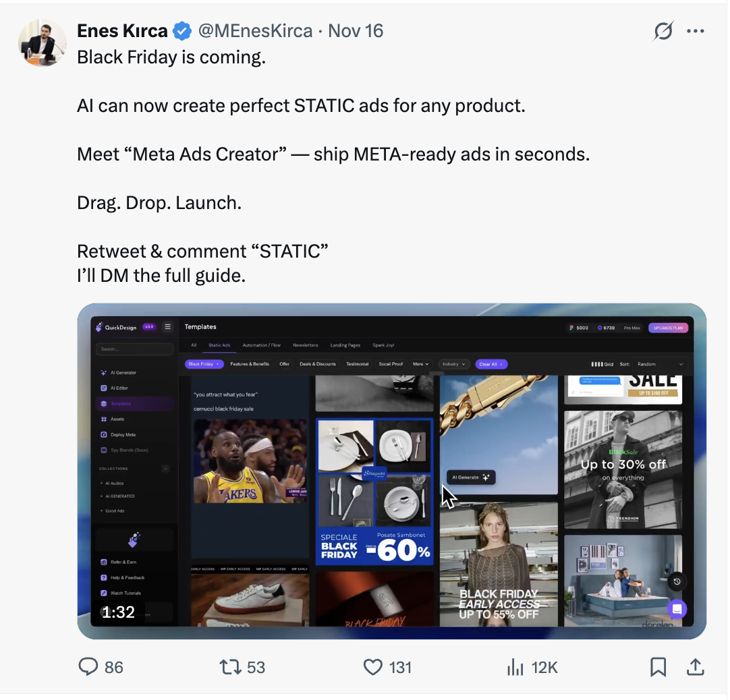The width and height of the screenshot is (730, 700).
Task: Open the three-dot more options menu
Action: click(696, 31)
